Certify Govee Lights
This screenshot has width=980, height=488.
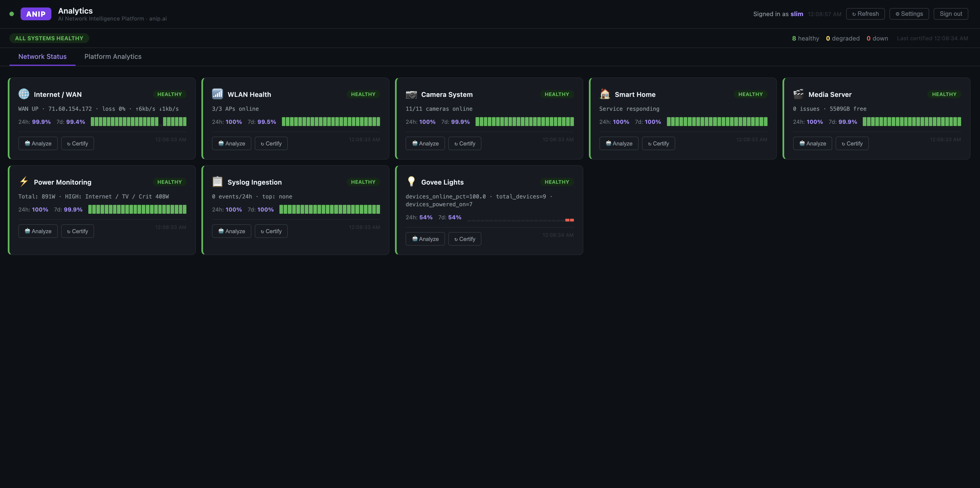tap(465, 239)
